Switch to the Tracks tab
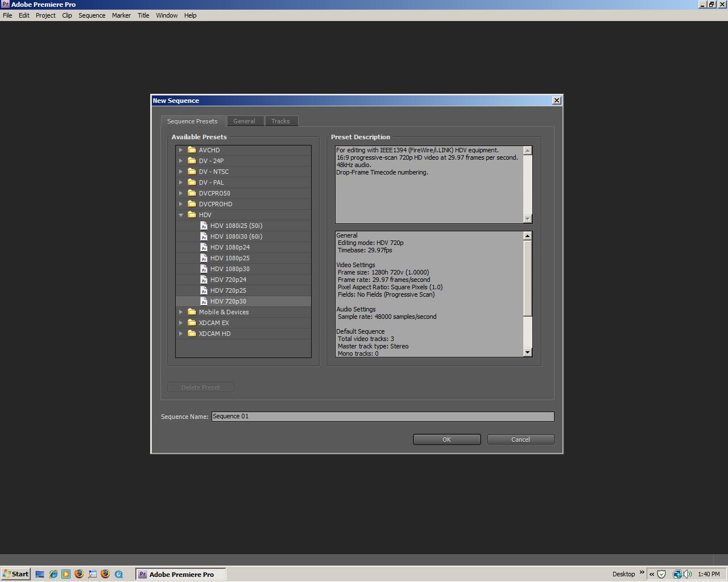The height and width of the screenshot is (582, 728). 281,121
